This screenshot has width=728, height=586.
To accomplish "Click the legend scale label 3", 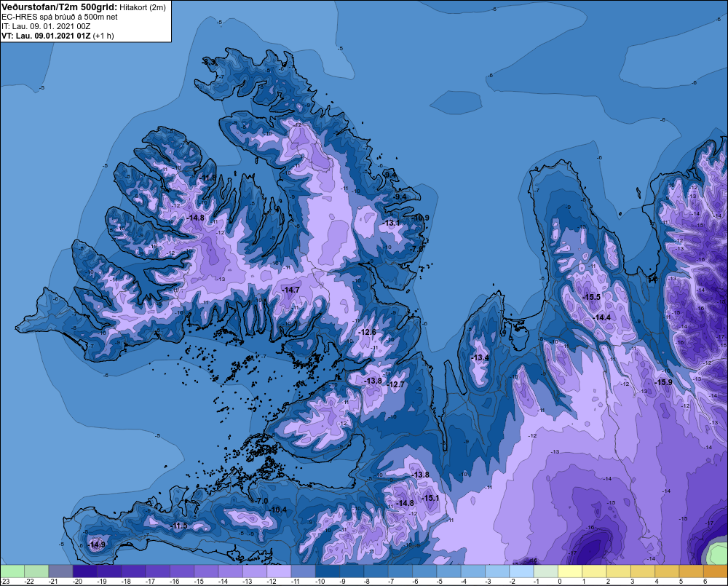I will (x=633, y=582).
